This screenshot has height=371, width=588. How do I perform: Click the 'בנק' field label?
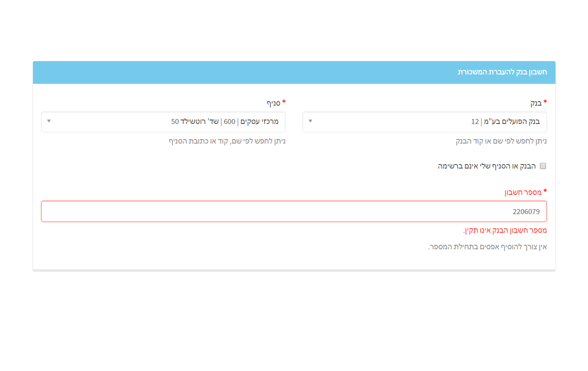pos(536,103)
